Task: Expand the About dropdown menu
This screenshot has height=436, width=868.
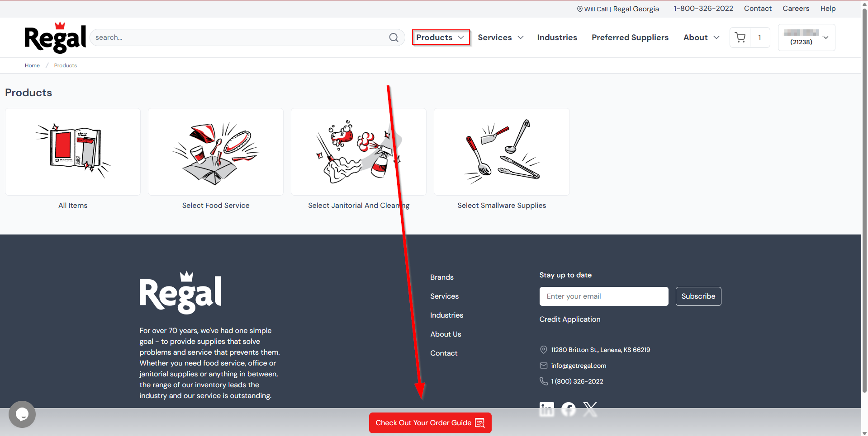Action: click(x=701, y=38)
